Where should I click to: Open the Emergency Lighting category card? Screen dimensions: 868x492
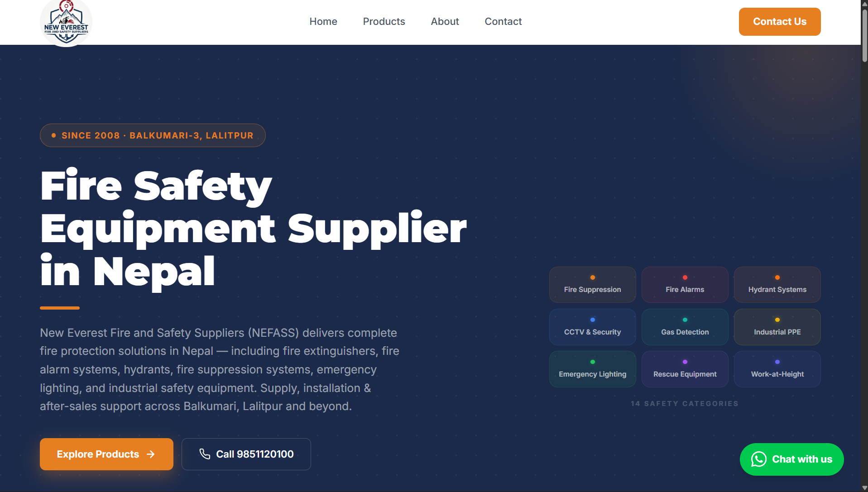(x=592, y=369)
